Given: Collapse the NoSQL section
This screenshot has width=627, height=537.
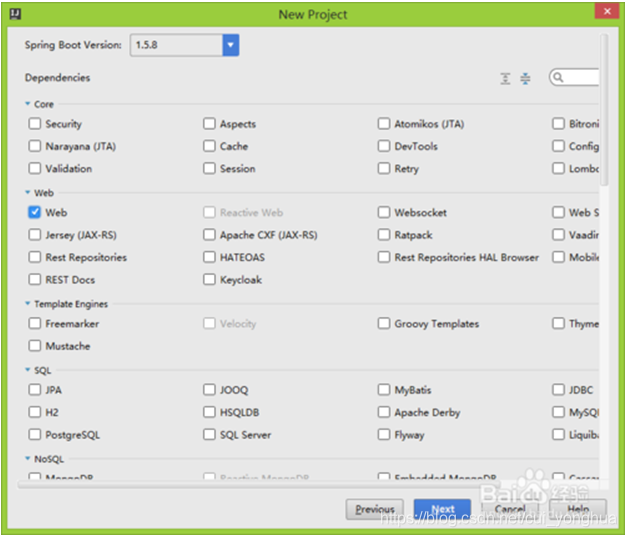Looking at the screenshot, I should (28, 459).
